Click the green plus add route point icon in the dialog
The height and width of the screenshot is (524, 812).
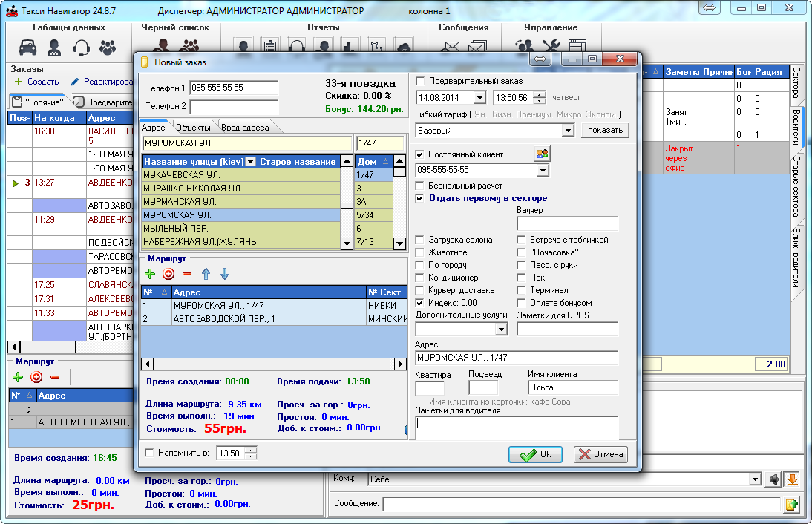pyautogui.click(x=149, y=274)
